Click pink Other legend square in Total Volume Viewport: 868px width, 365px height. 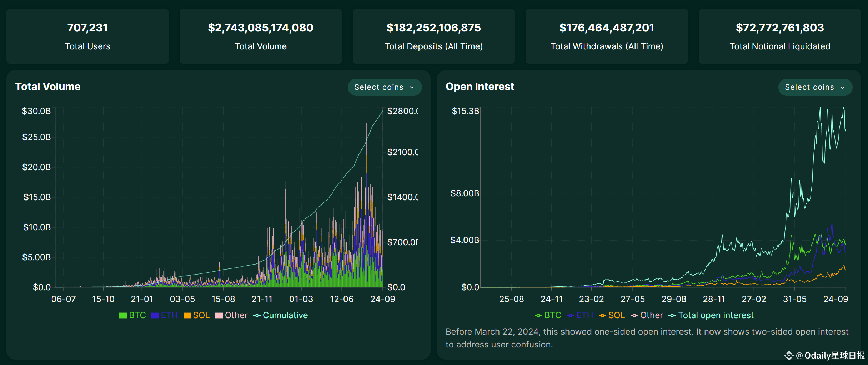(219, 315)
